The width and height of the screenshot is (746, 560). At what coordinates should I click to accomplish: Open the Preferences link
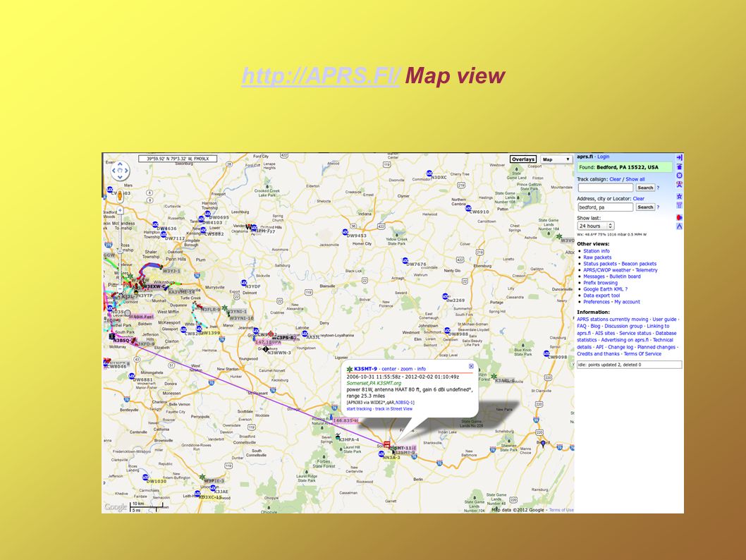pos(597,302)
